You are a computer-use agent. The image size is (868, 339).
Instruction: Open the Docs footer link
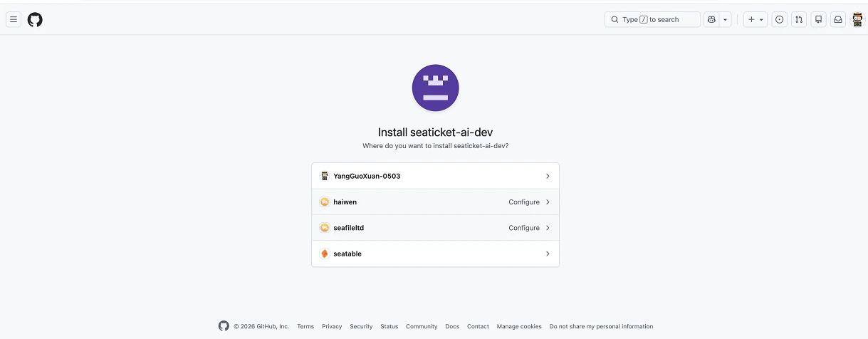452,326
